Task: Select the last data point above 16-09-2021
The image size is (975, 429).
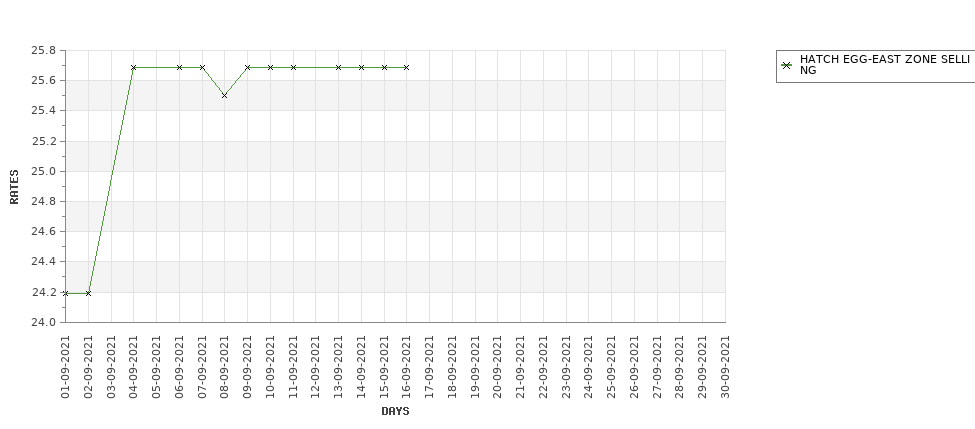Action: click(407, 67)
